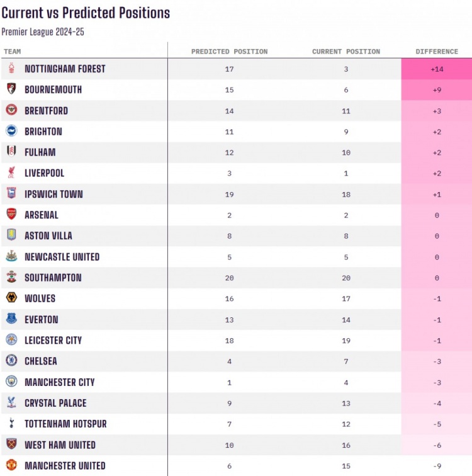Click the Bournemouth club crest icon
The image size is (472, 476).
pos(11,89)
